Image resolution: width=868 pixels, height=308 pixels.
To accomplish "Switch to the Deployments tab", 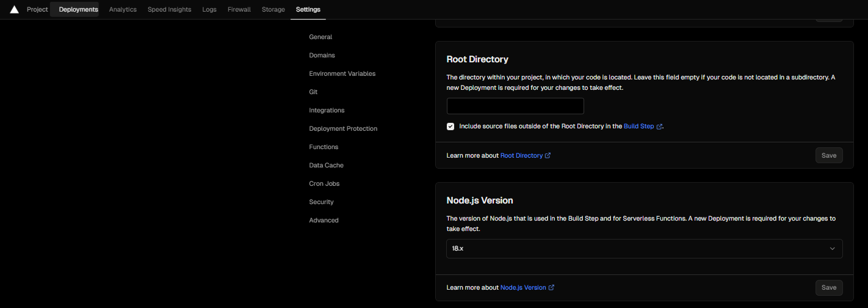I will [78, 9].
